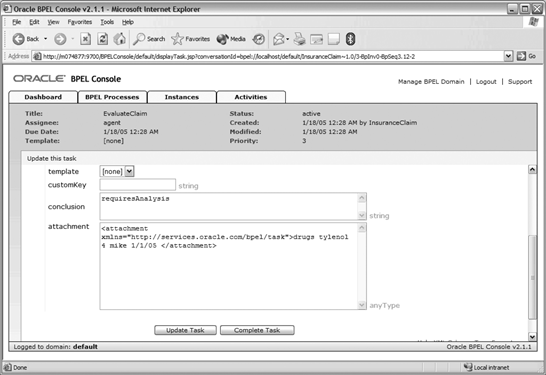The width and height of the screenshot is (546, 375).
Task: Open the Favorites menu
Action: (80, 22)
